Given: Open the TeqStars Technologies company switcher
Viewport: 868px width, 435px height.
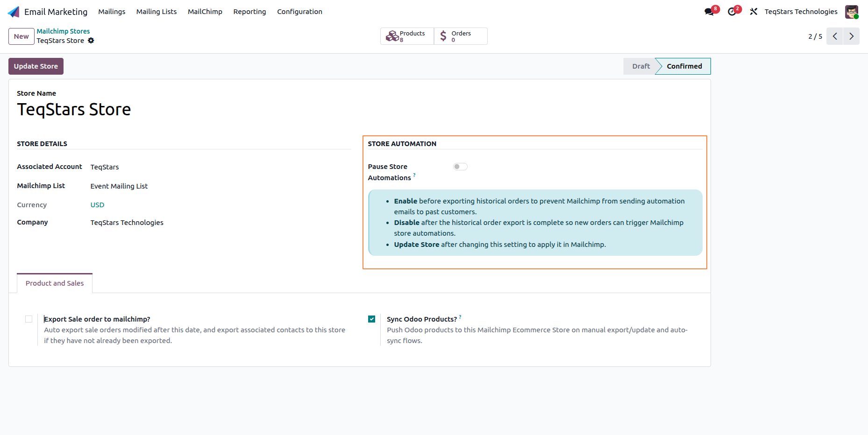Looking at the screenshot, I should click(801, 12).
